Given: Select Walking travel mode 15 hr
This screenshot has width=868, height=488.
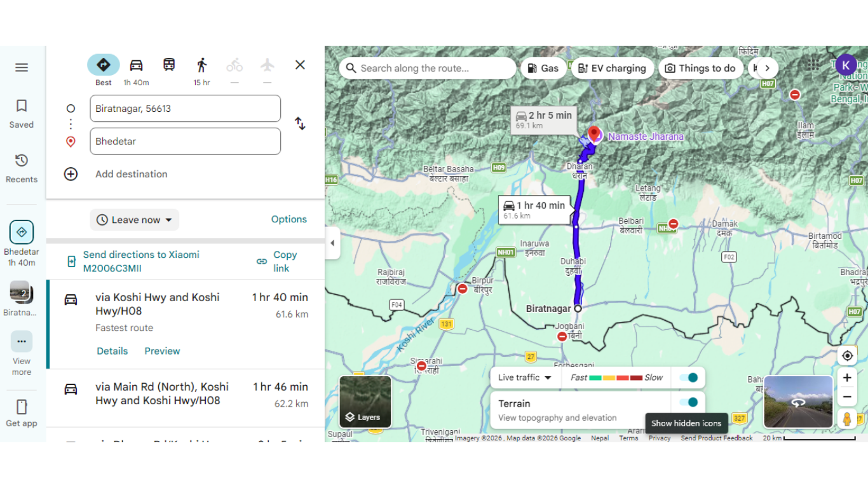Looking at the screenshot, I should click(202, 70).
